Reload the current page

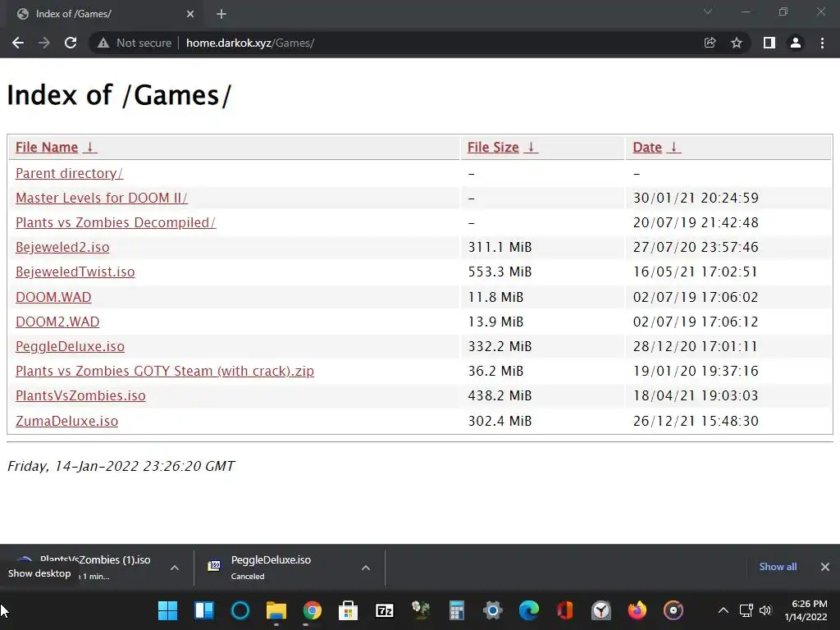(x=71, y=43)
